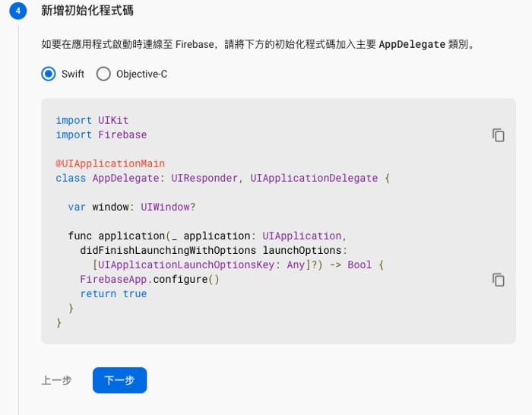Click the "return true" code line
The height and width of the screenshot is (415, 532).
coord(114,293)
